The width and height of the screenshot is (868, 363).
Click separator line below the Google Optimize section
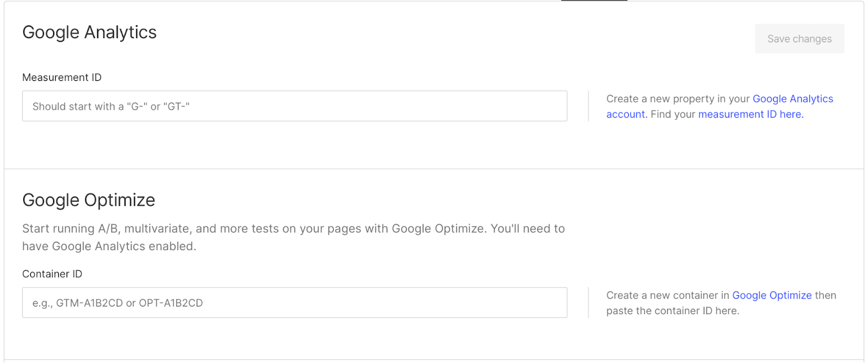tap(434, 359)
